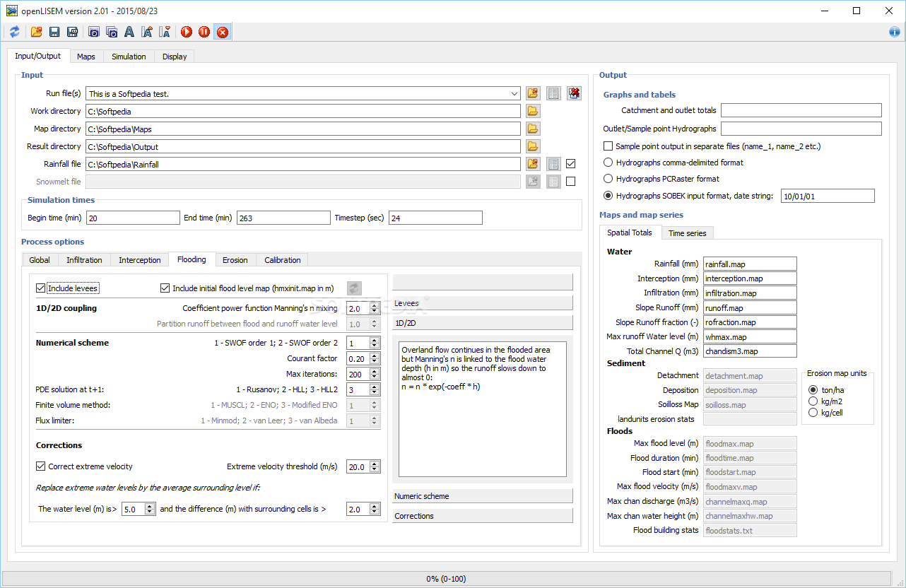
Task: Click the multiple screenshots camera icon
Action: tap(112, 32)
